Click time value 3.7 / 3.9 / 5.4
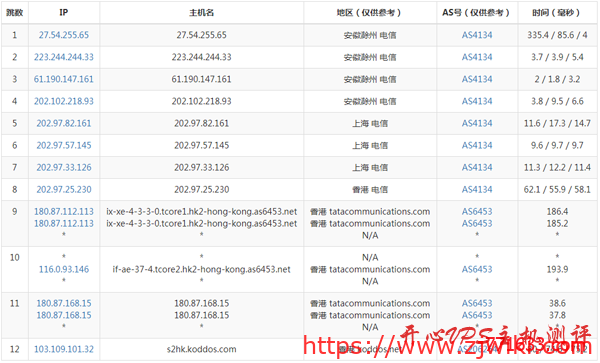The width and height of the screenshot is (600, 363). [x=557, y=57]
